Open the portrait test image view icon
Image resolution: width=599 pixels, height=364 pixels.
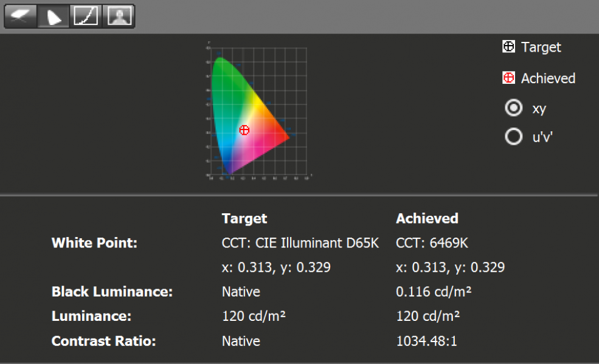click(118, 16)
